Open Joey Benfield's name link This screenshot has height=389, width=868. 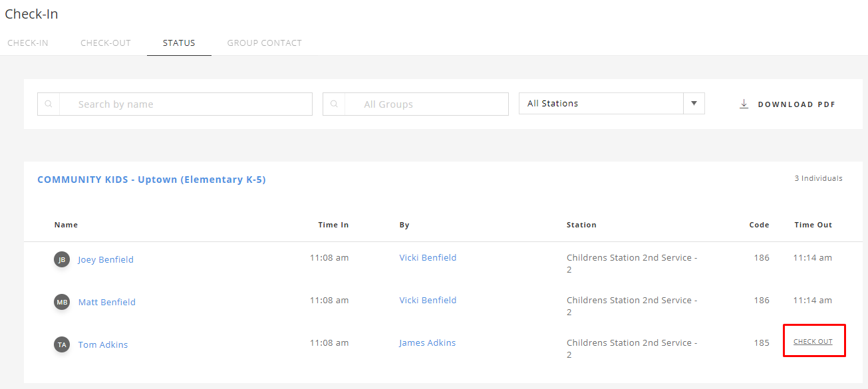point(105,259)
